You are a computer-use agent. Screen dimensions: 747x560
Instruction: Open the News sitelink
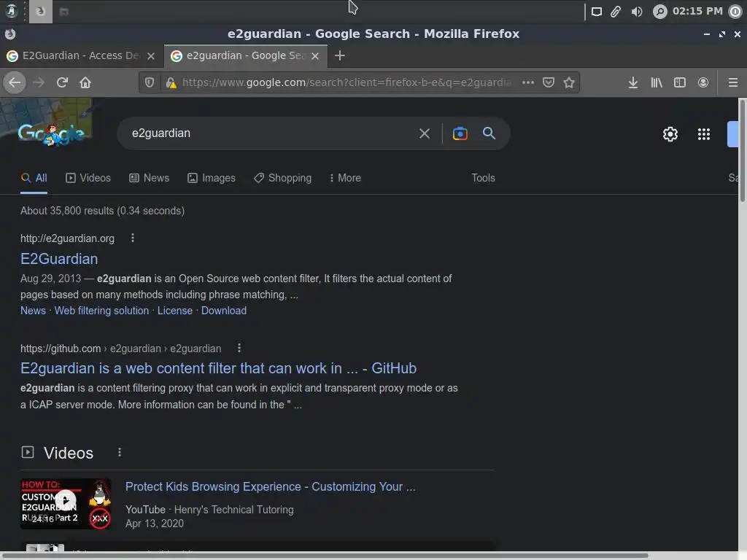point(33,311)
